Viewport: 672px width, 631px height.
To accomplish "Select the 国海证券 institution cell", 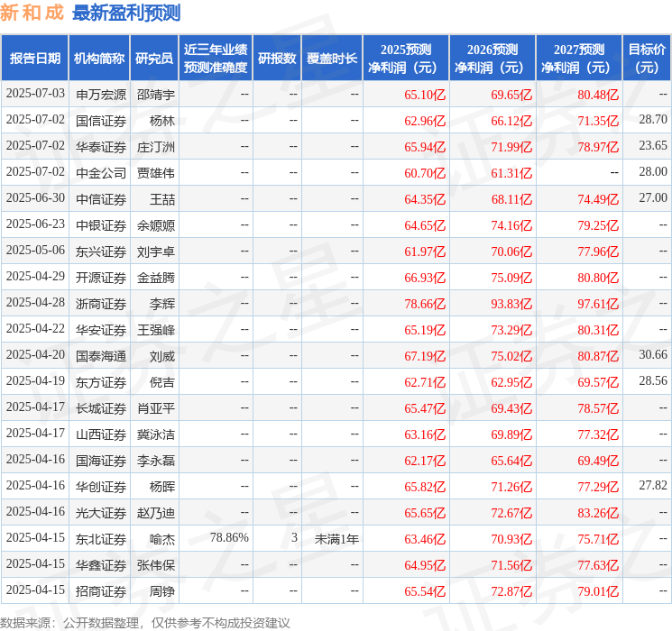I will pos(101,461).
